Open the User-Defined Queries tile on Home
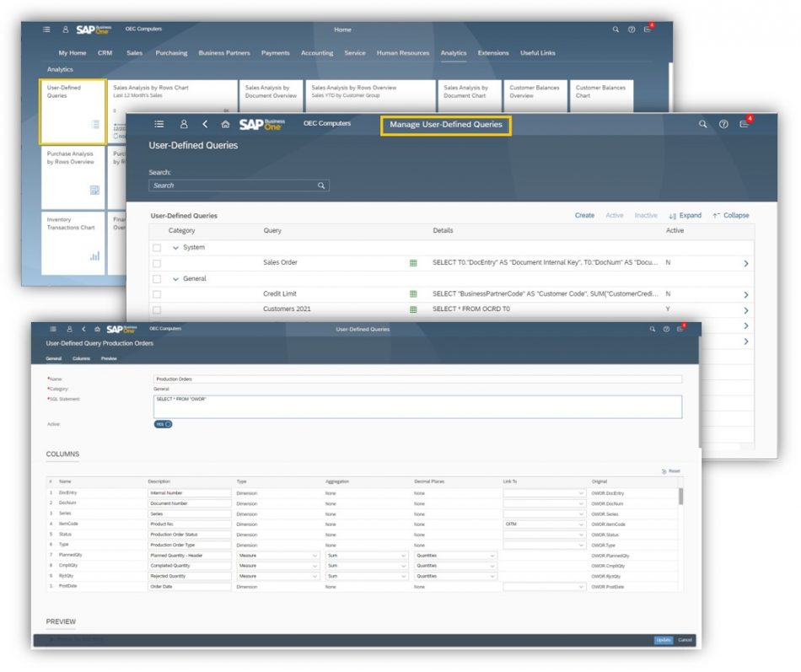The width and height of the screenshot is (801, 672). (73, 111)
